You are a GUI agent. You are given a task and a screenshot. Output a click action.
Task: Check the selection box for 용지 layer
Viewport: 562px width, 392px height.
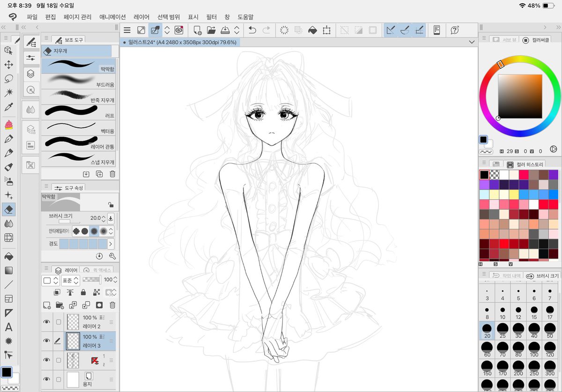pyautogui.click(x=59, y=379)
